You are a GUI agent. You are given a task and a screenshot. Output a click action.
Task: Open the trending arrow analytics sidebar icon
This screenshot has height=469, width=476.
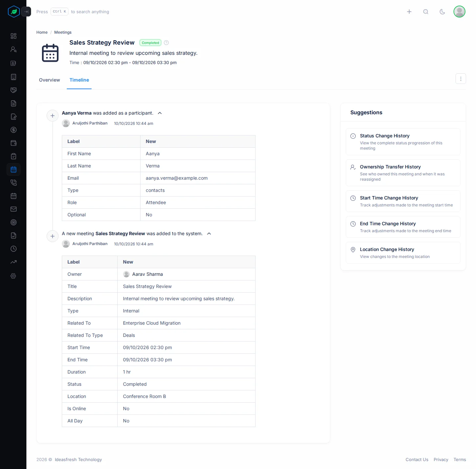[14, 262]
